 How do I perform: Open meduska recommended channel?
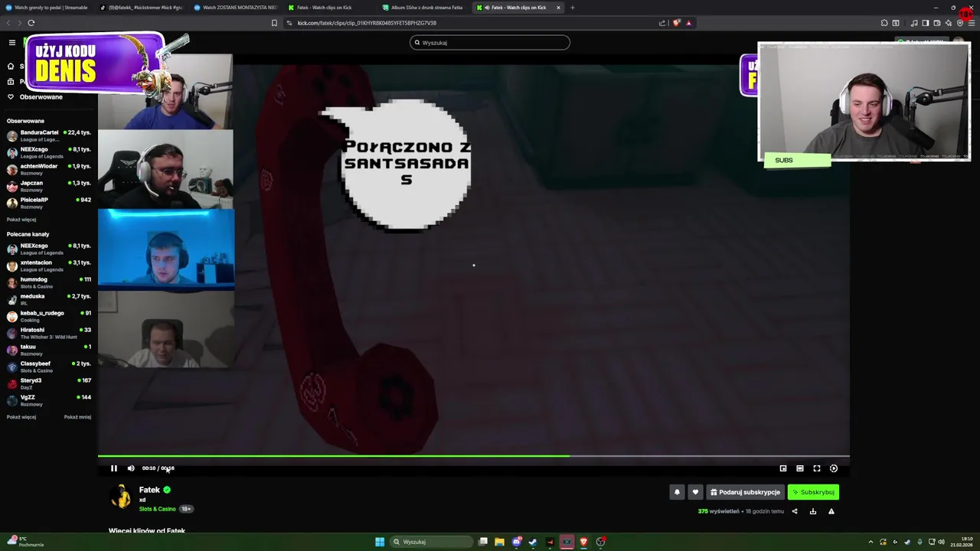coord(49,299)
